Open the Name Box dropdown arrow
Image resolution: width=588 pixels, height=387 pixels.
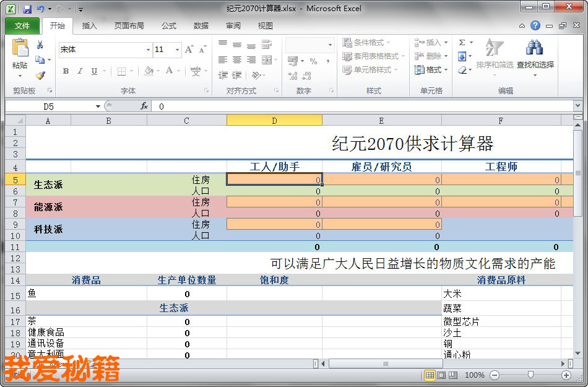coord(98,107)
